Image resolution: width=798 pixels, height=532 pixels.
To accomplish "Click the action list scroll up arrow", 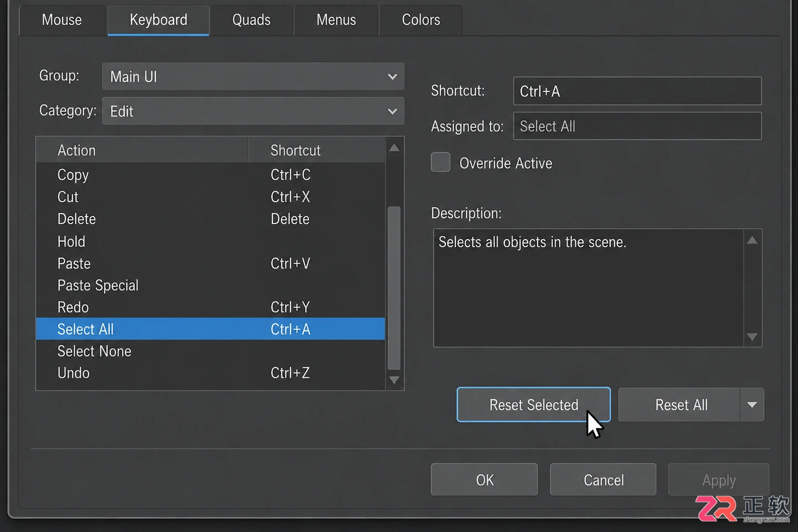I will [394, 148].
